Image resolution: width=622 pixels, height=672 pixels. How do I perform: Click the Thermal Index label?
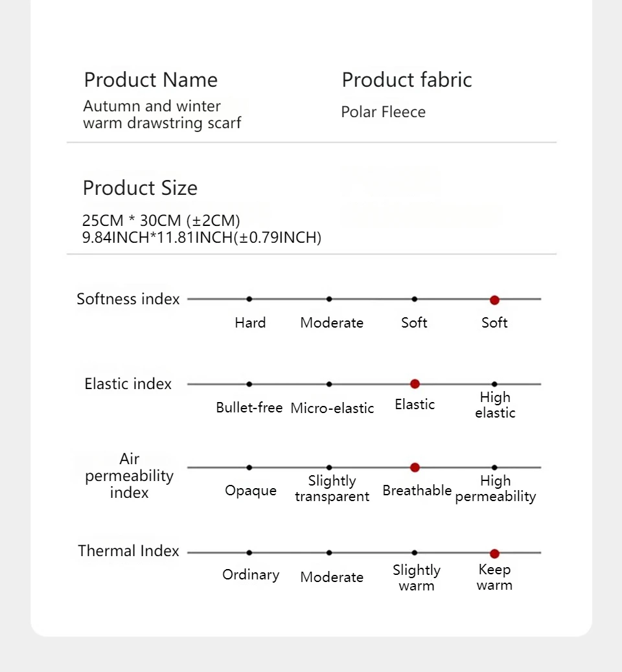(128, 551)
